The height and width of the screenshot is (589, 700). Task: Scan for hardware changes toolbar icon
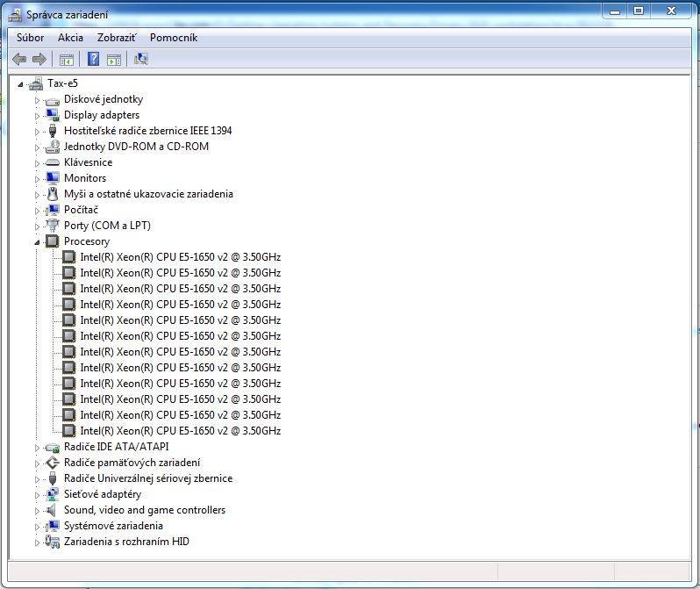[x=141, y=59]
